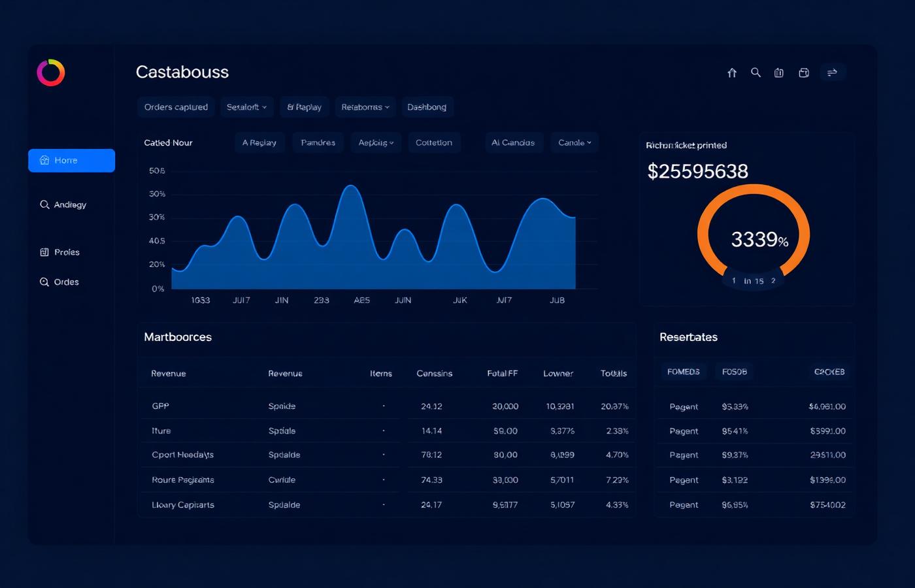Sort by the Totals column header
This screenshot has height=588, width=915.
point(614,374)
